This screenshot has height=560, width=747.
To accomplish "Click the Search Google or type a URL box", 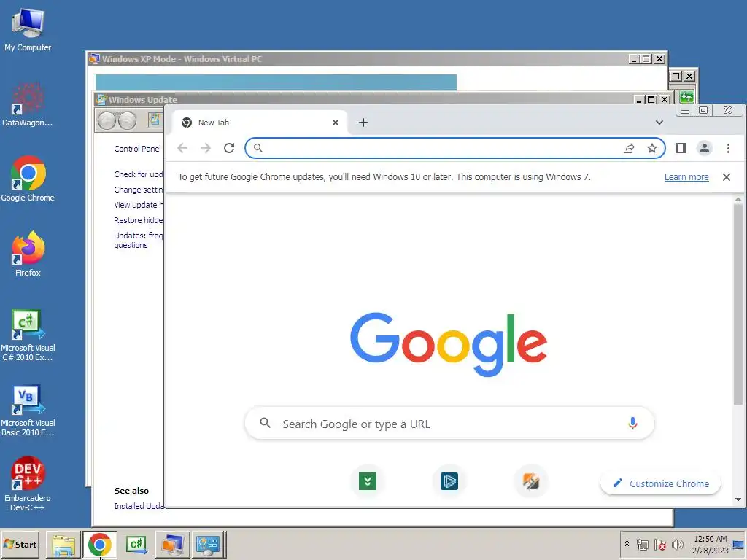I will pyautogui.click(x=449, y=424).
